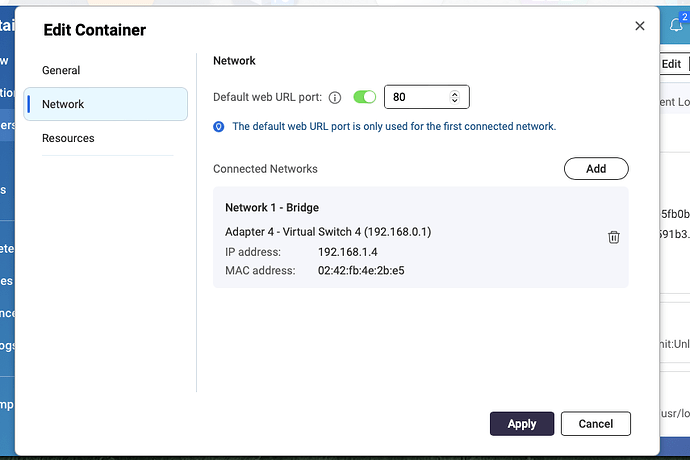Click info icon beside Default web URL port
This screenshot has height=460, width=690.
point(335,98)
